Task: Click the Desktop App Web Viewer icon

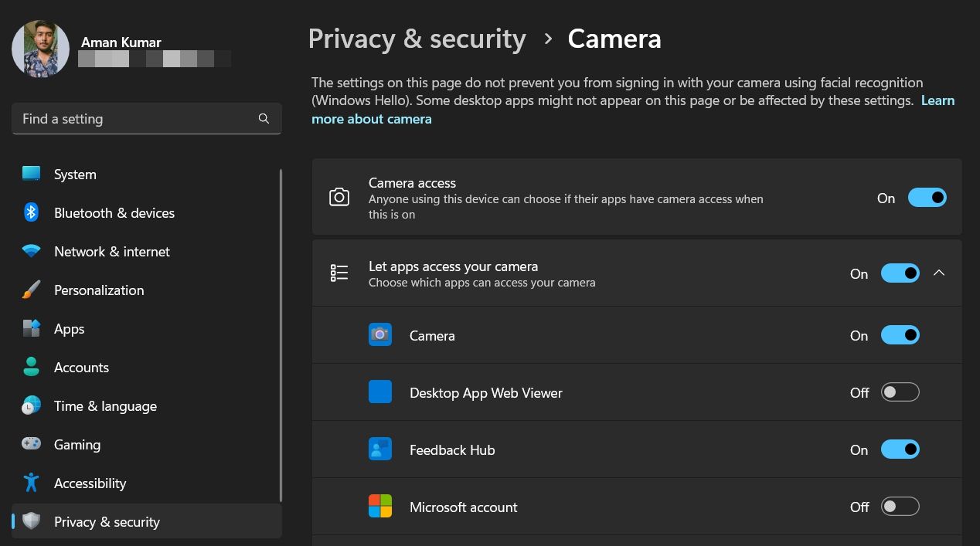Action: pyautogui.click(x=380, y=392)
